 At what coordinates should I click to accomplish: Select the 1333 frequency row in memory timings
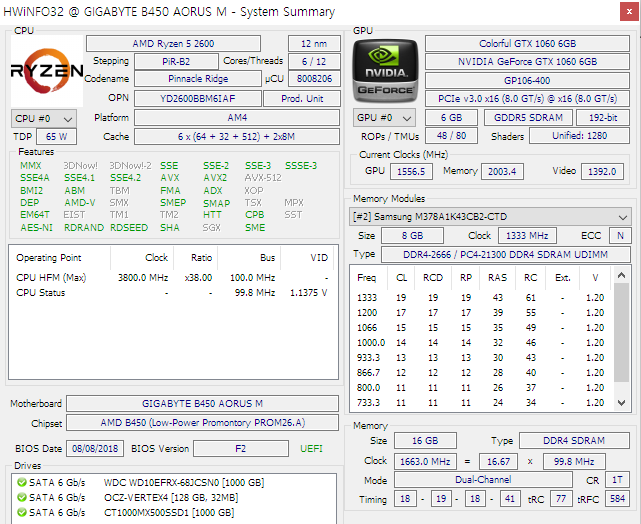click(x=367, y=297)
